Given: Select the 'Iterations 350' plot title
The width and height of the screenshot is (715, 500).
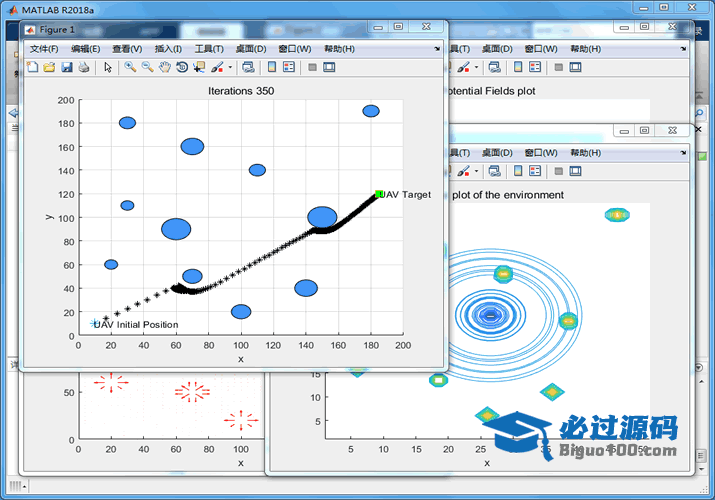Looking at the screenshot, I should click(241, 91).
